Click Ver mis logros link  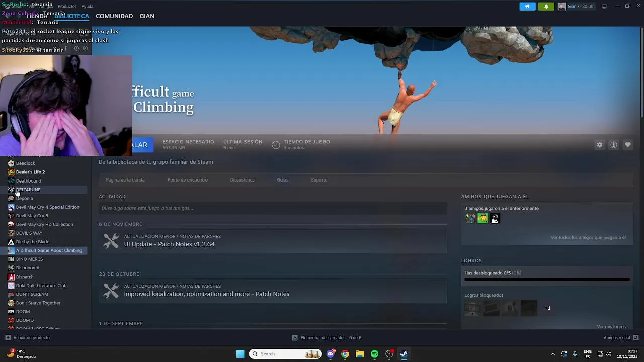(x=611, y=327)
